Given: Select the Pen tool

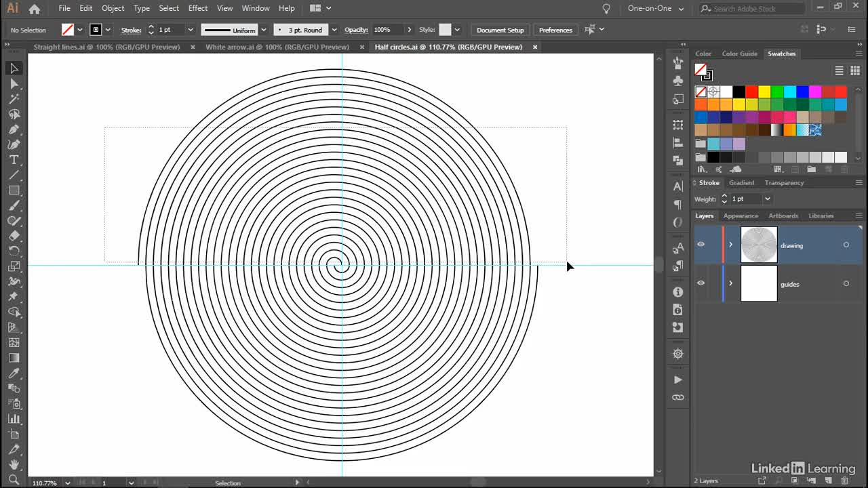Looking at the screenshot, I should pyautogui.click(x=14, y=129).
